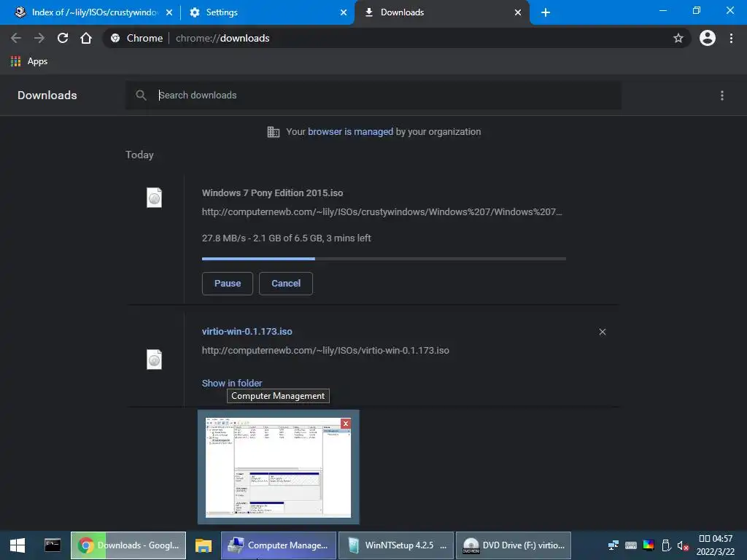Click the Windows 7 Pony Edition source URL
747x560 pixels.
(x=382, y=212)
